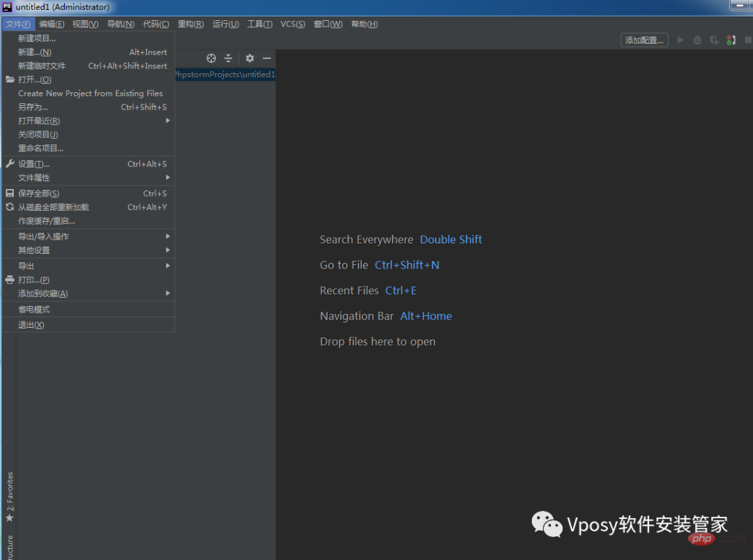This screenshot has width=753, height=560.
Task: Expand the 其他设置 submenu
Action: [x=89, y=250]
